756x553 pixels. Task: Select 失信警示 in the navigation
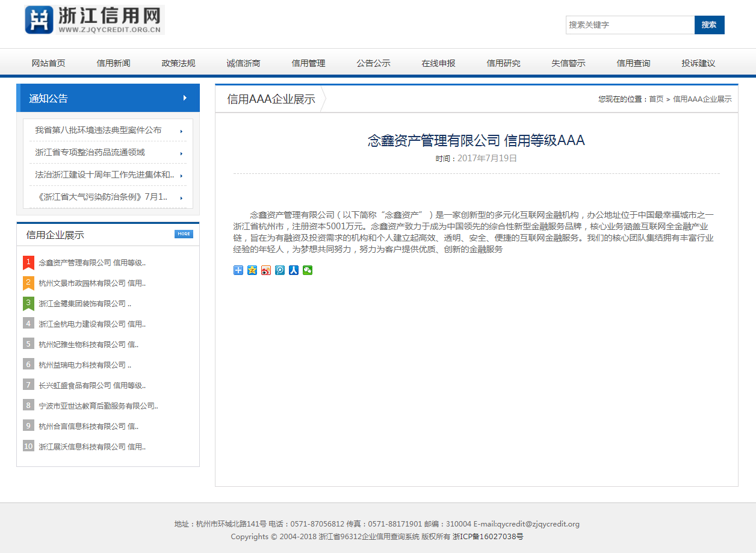(x=569, y=63)
